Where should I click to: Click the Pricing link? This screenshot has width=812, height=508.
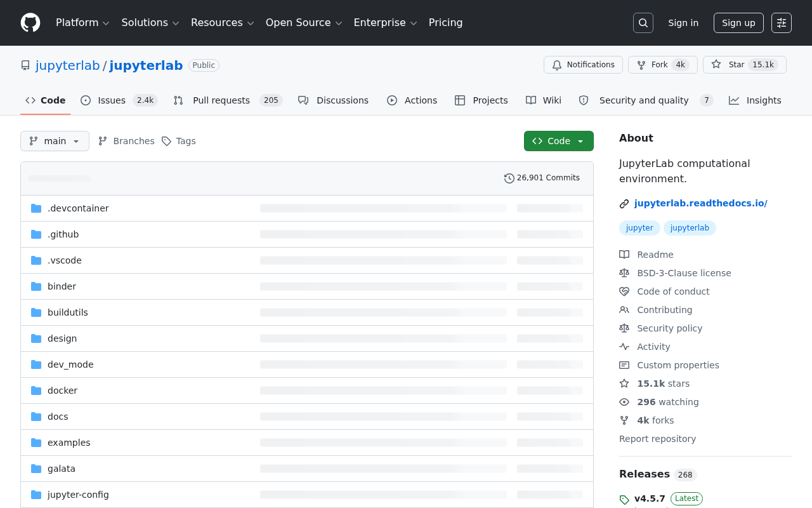coord(445,23)
